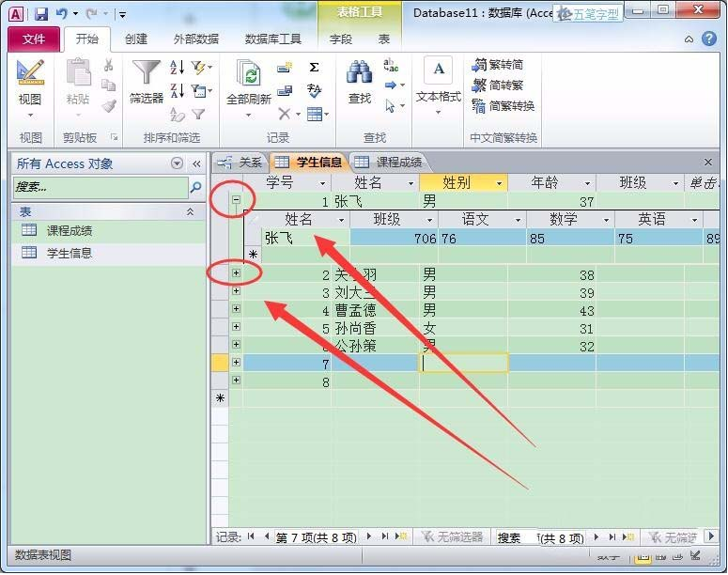This screenshot has width=728, height=575.
Task: Expand the subdatasheet for row 孙尚香
Action: point(237,327)
